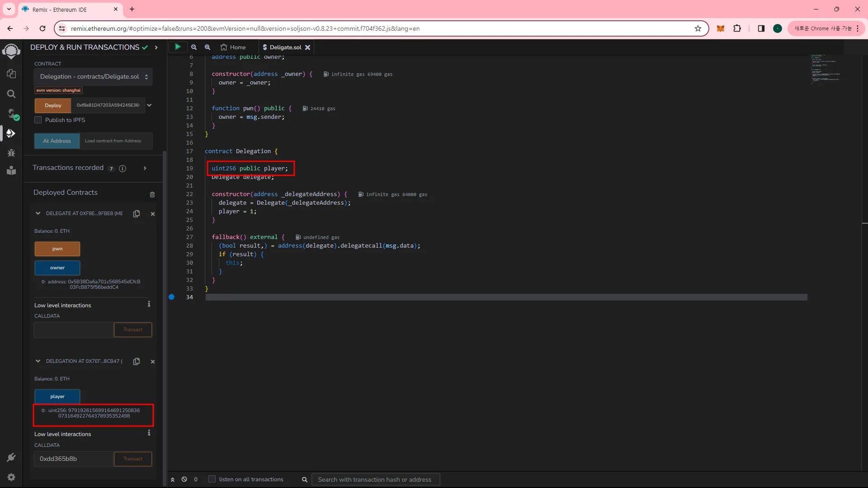Focus the DELEGATION CALLDATA field 0xdd365b8b
Image resolution: width=868 pixels, height=488 pixels.
[x=74, y=459]
